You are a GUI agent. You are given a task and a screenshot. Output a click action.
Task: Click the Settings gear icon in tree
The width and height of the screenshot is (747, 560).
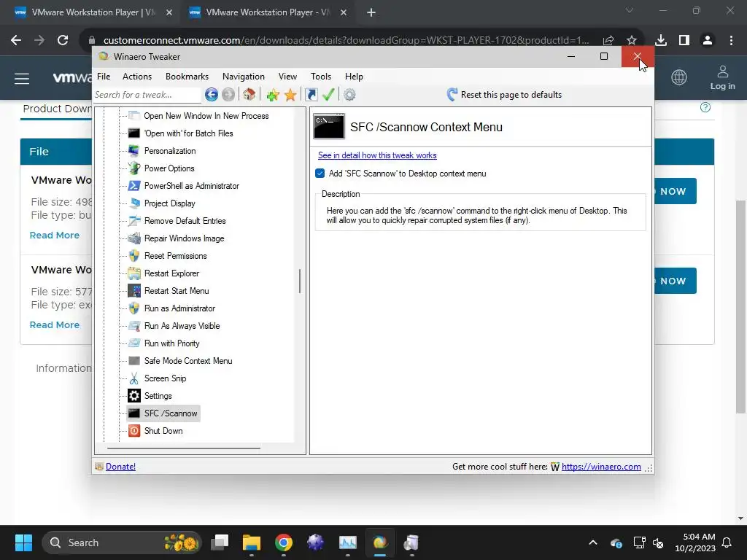point(134,396)
